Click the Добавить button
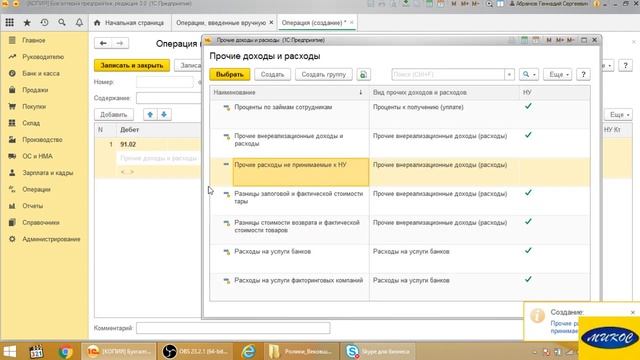 tap(114, 115)
